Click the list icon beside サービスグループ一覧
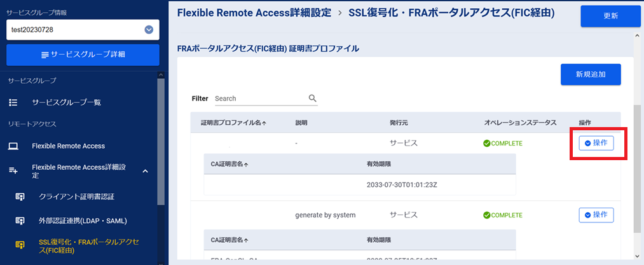The height and width of the screenshot is (265, 644). pos(13,102)
